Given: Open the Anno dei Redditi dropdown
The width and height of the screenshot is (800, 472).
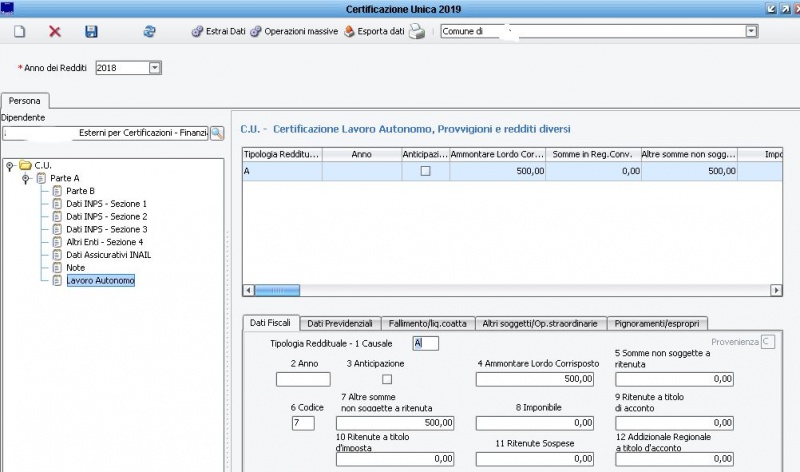Looking at the screenshot, I should pos(155,67).
